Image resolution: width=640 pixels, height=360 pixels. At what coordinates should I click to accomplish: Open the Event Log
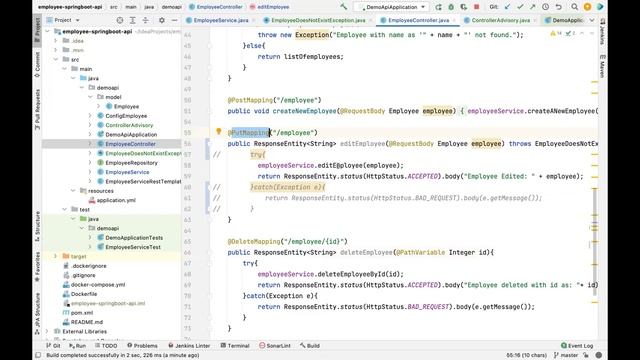577,346
